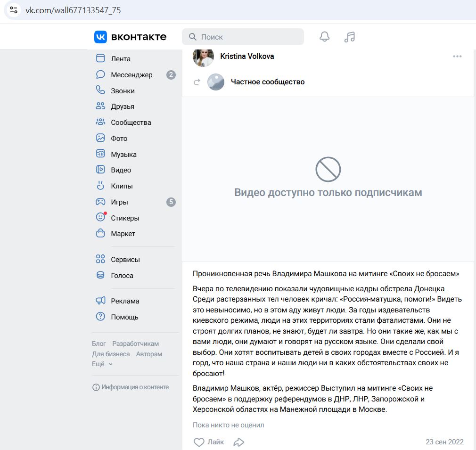Click the Игры gamepad icon
This screenshot has width=476, height=450.
100,202
